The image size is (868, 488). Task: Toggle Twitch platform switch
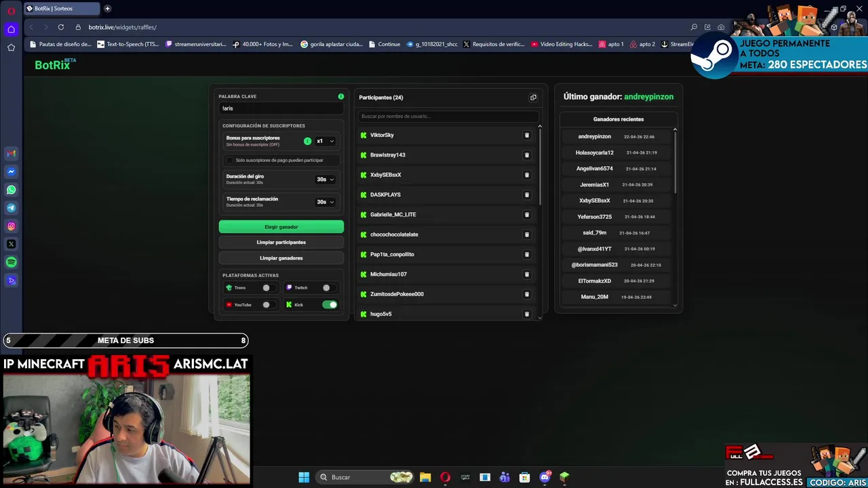[x=330, y=287]
